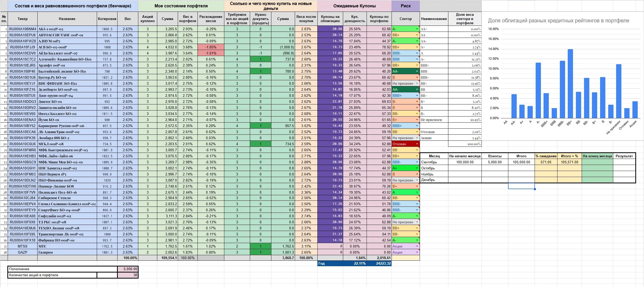Select the 'На конец месяца' header cell
The width and height of the screenshot is (644, 287).
pyautogui.click(x=597, y=156)
